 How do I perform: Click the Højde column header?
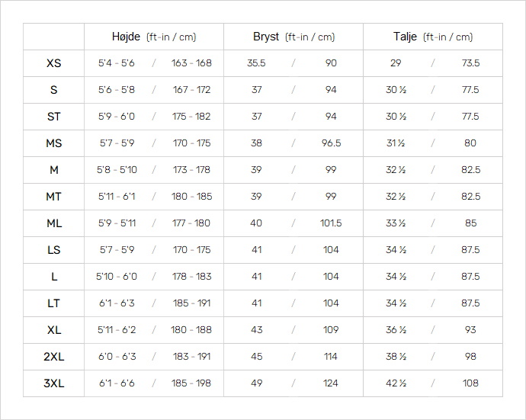coord(154,37)
